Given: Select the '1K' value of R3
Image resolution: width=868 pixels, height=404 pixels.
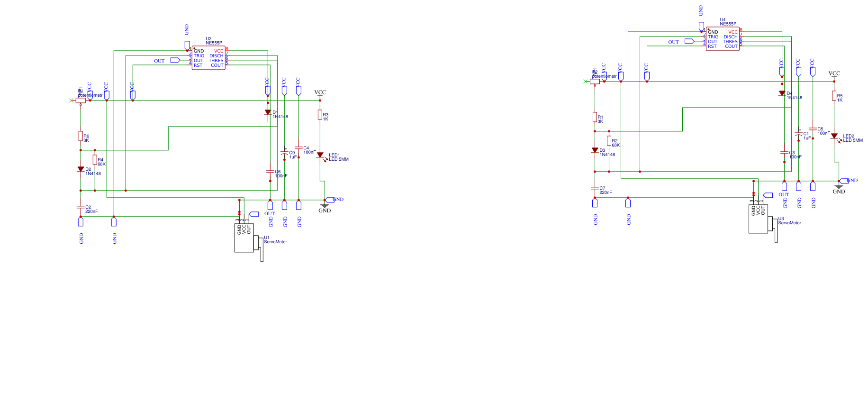Looking at the screenshot, I should coord(325,119).
